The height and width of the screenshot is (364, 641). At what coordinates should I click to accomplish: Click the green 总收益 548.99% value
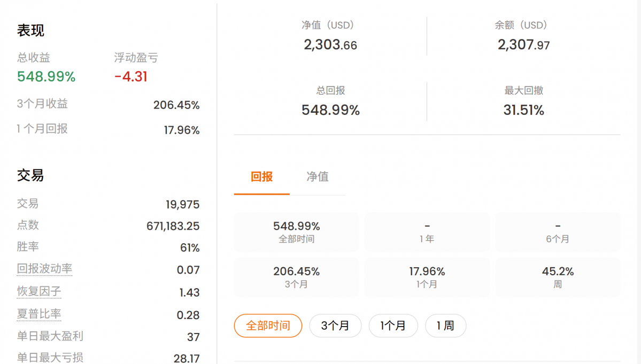(46, 76)
